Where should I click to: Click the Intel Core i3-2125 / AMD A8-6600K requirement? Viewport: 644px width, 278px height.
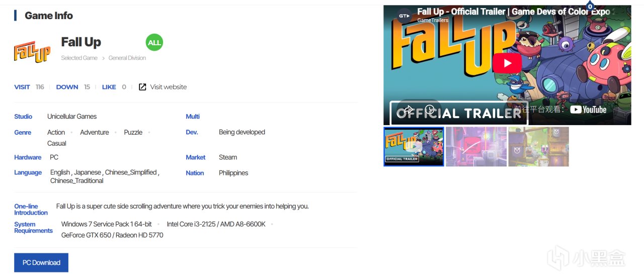[216, 224]
